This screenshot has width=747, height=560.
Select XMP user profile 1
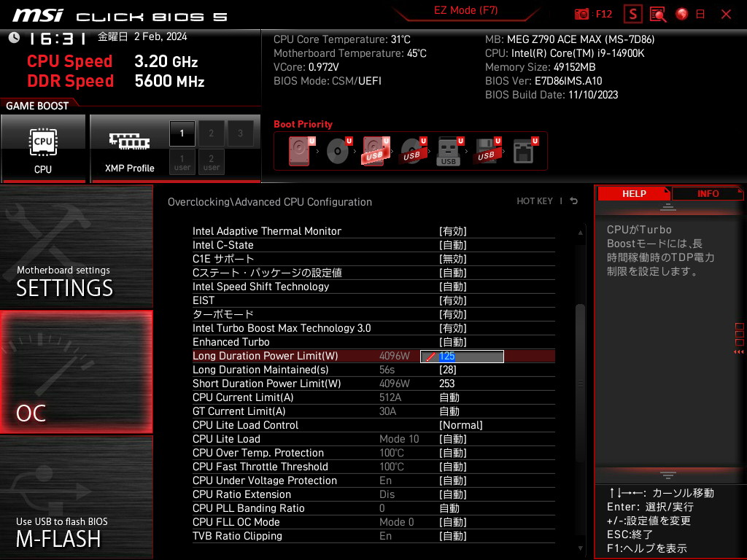click(182, 162)
